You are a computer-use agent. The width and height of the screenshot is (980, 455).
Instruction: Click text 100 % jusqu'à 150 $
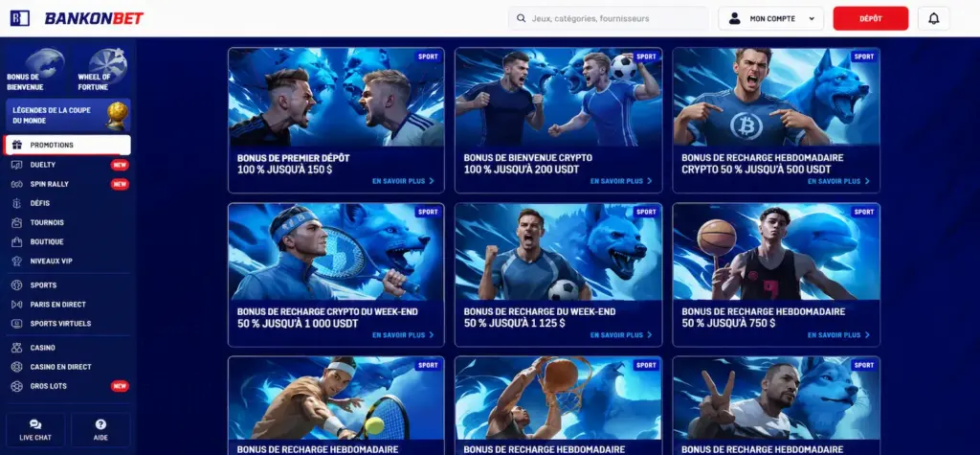pyautogui.click(x=284, y=170)
